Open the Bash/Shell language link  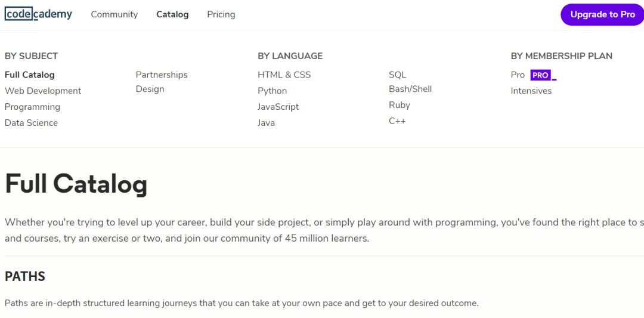410,89
